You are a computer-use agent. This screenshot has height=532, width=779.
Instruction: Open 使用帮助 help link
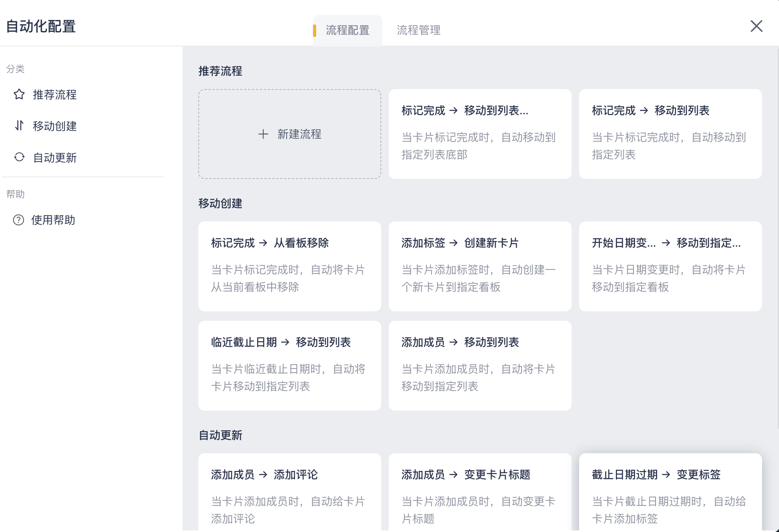(53, 220)
